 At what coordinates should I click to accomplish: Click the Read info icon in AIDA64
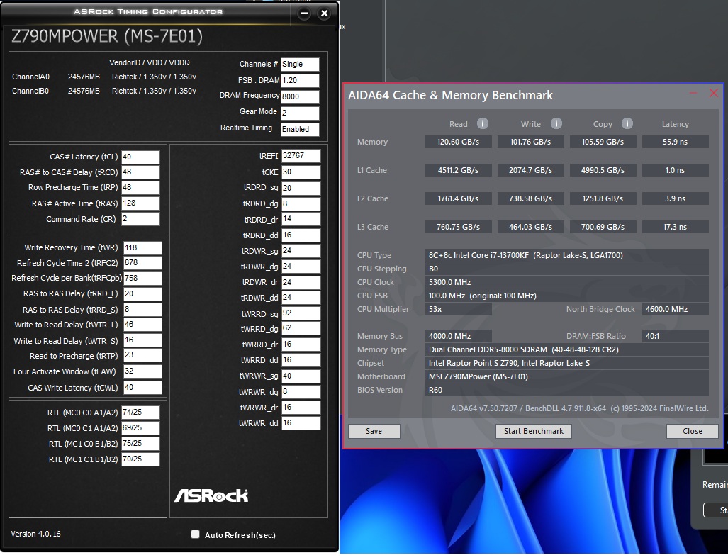tap(483, 123)
